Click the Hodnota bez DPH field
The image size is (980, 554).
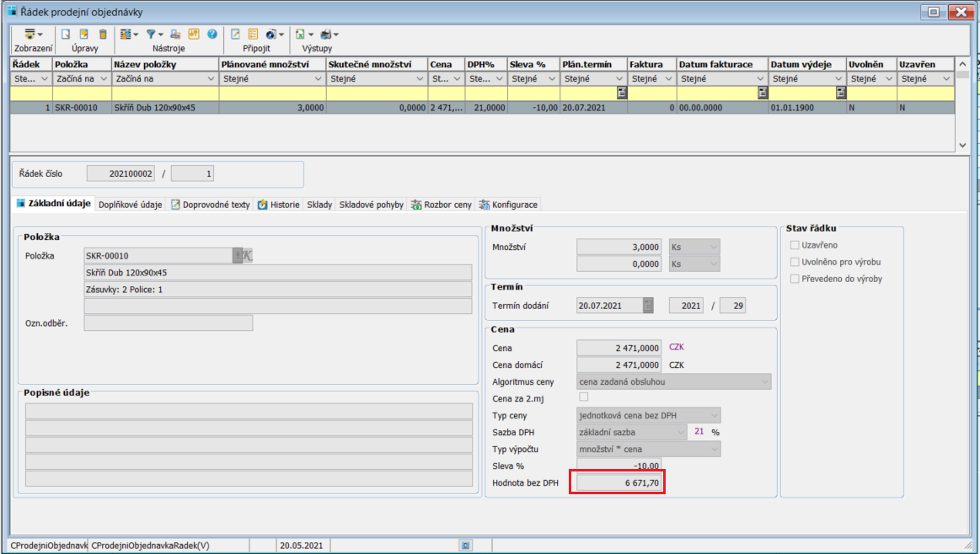point(619,482)
